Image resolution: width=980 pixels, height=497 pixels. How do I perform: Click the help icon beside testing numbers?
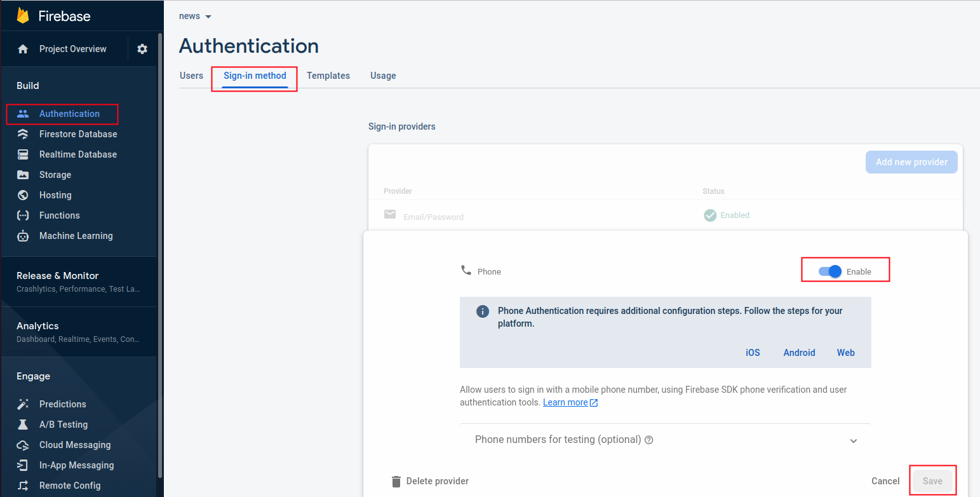[x=649, y=440]
